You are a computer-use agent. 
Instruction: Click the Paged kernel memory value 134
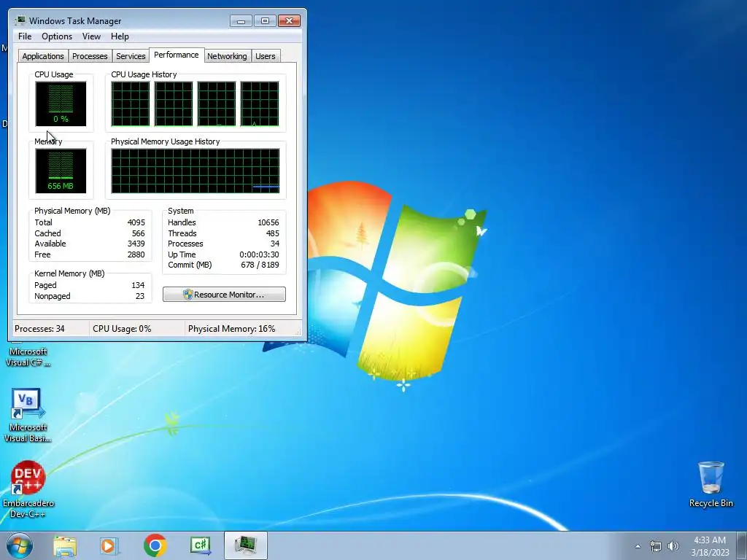[138, 285]
